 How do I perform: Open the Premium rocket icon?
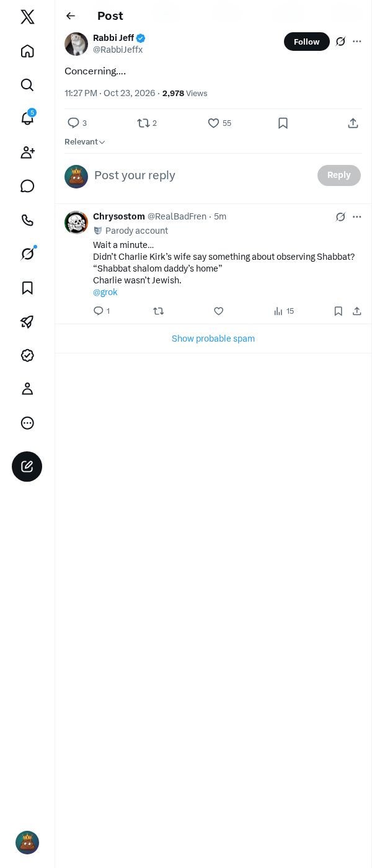[x=27, y=322]
